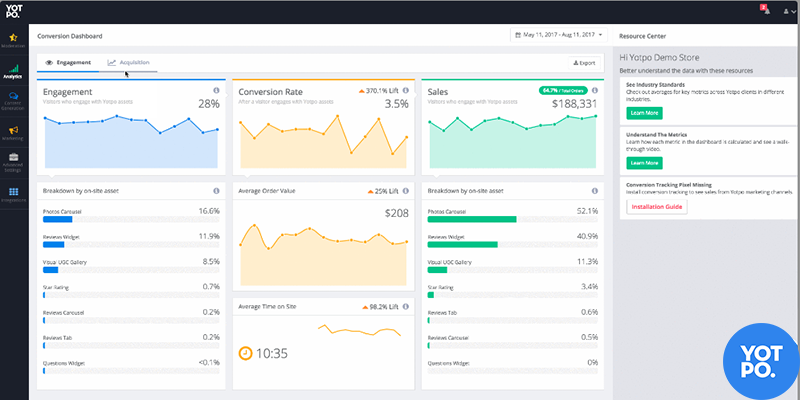This screenshot has width=800, height=400.
Task: Open the Installation Guide
Action: pyautogui.click(x=655, y=207)
